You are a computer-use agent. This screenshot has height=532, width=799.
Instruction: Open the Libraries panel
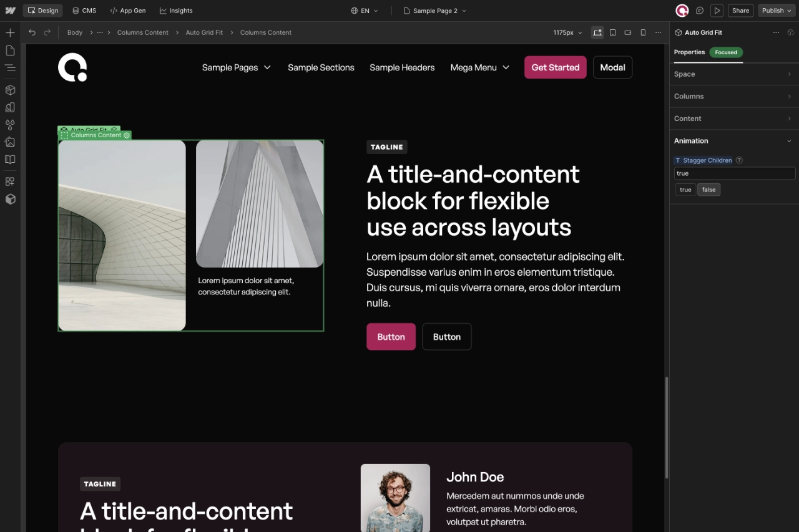(10, 160)
